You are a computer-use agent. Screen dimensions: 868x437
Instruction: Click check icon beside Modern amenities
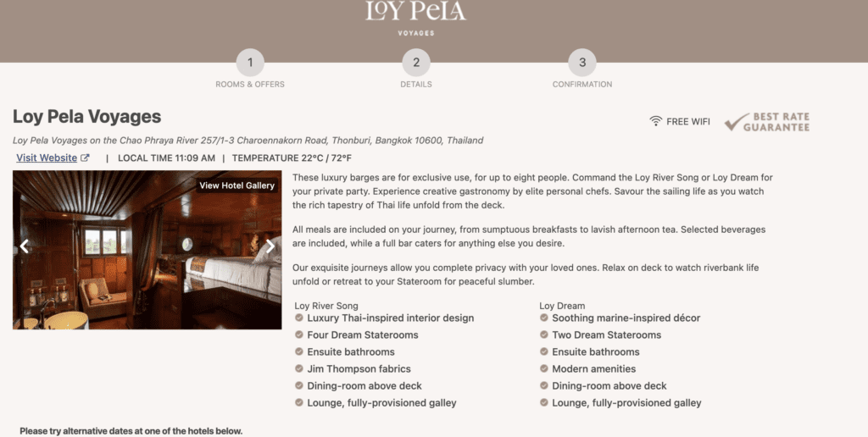pos(544,368)
